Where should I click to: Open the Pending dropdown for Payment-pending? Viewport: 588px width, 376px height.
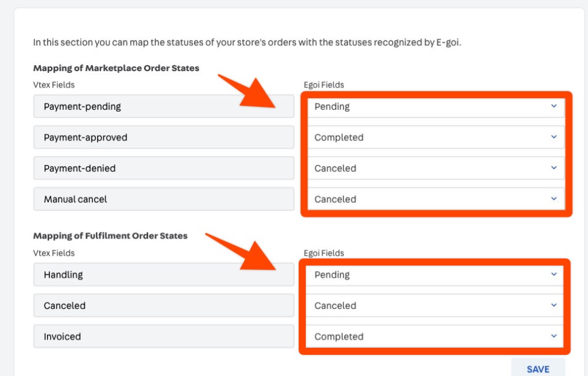(435, 107)
